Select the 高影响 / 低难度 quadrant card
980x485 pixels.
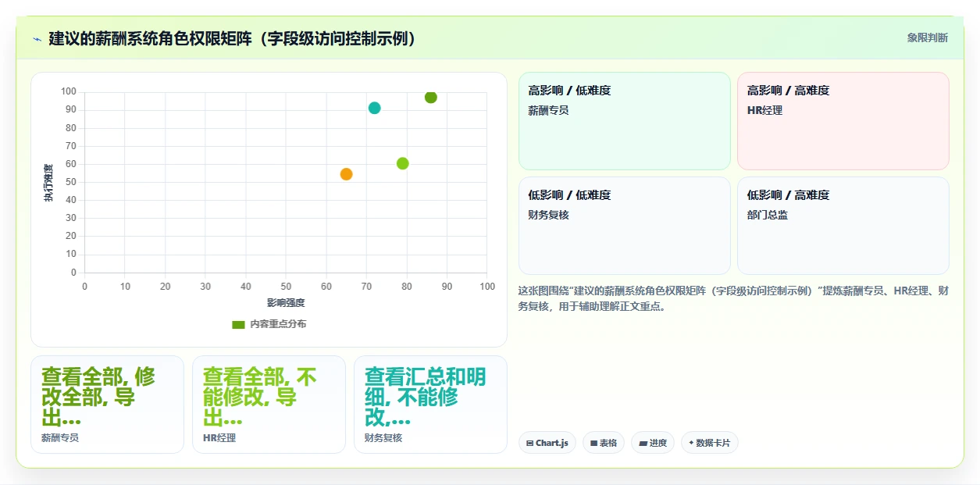click(625, 121)
